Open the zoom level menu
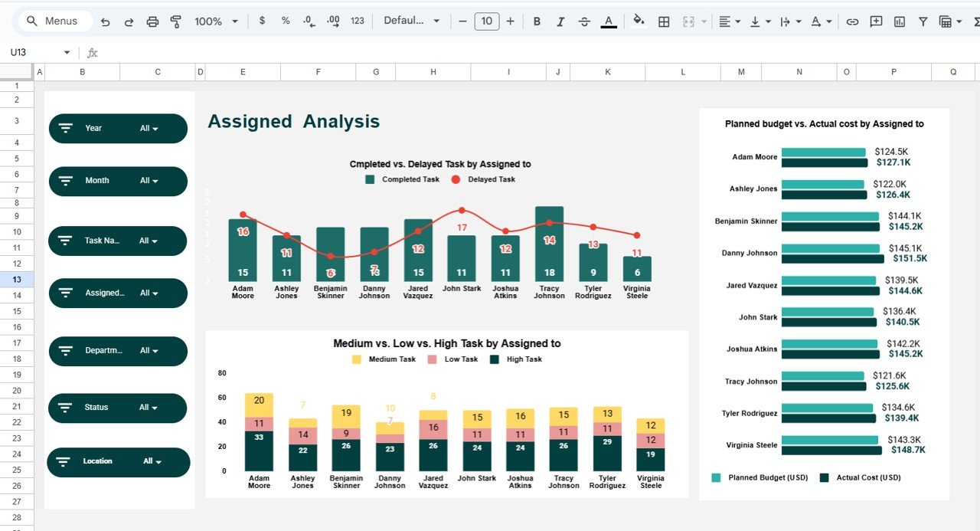 216,21
